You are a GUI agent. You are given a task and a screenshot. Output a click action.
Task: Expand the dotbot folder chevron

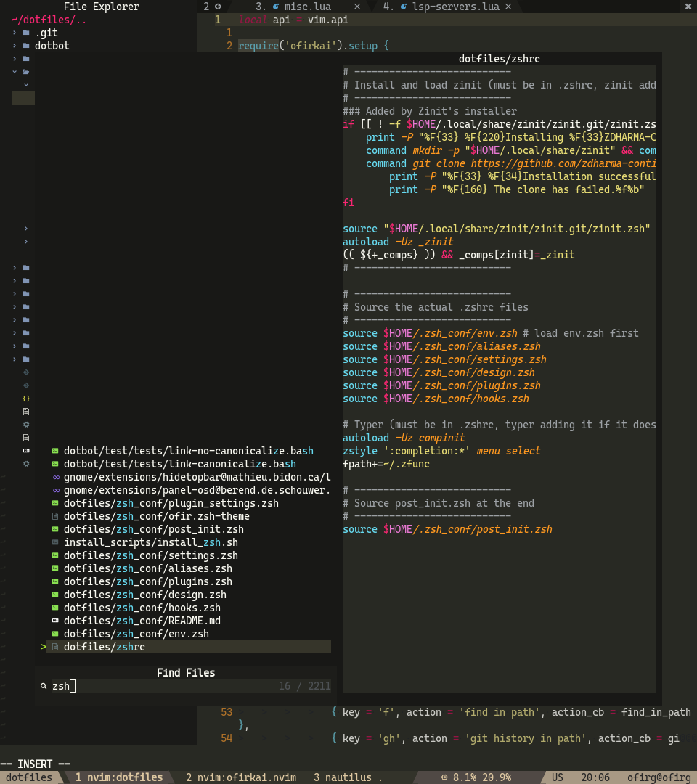(15, 46)
